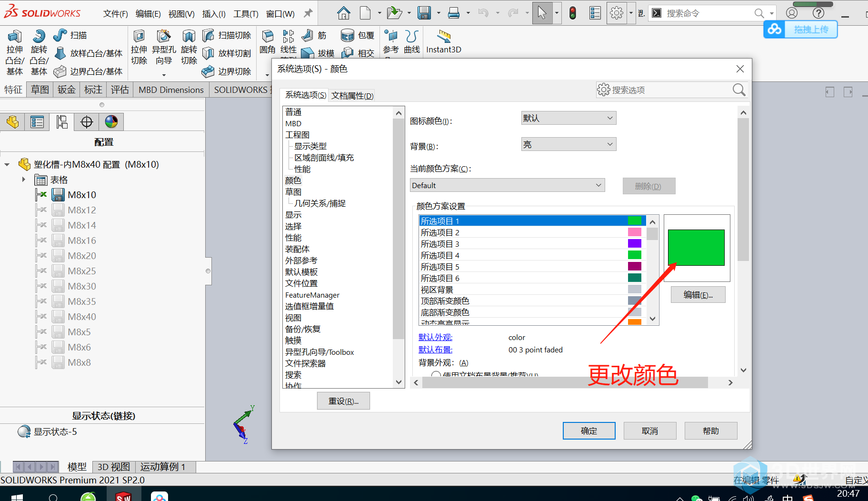Click the Revolved Cut (旋转切除) icon
The image size is (868, 501).
pyautogui.click(x=189, y=36)
